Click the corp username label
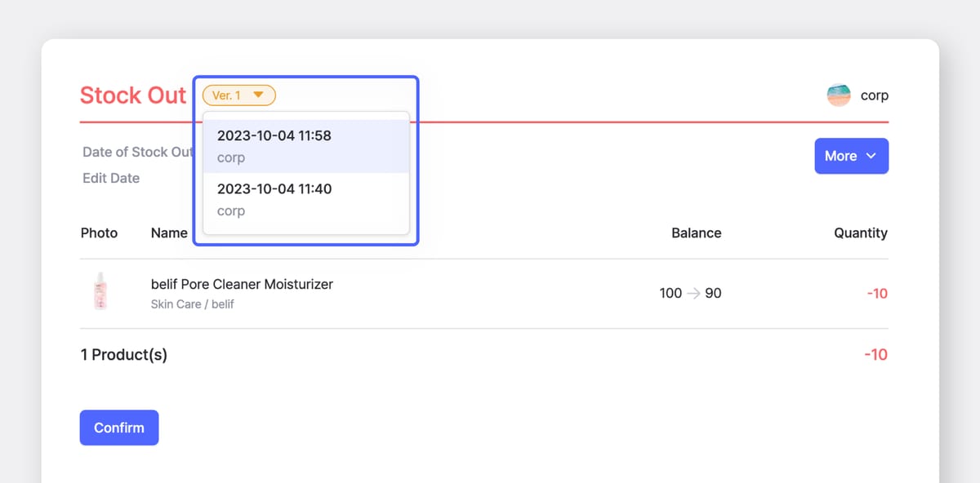 (873, 95)
